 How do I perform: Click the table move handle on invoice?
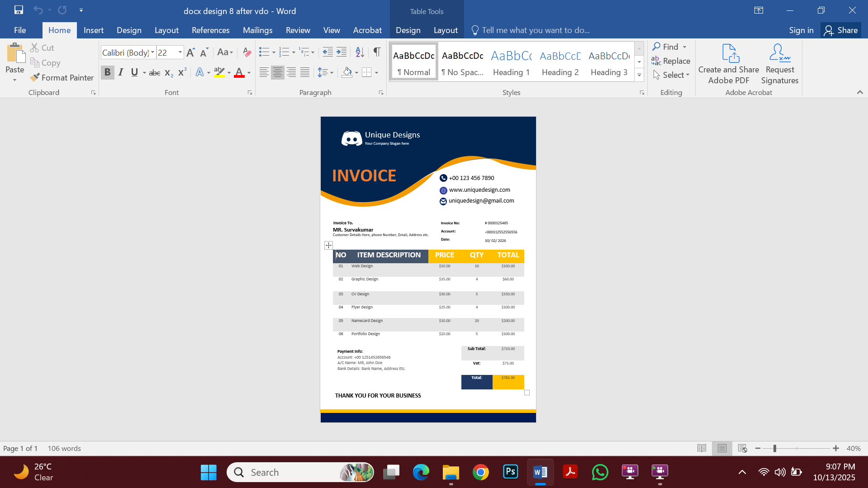click(328, 245)
